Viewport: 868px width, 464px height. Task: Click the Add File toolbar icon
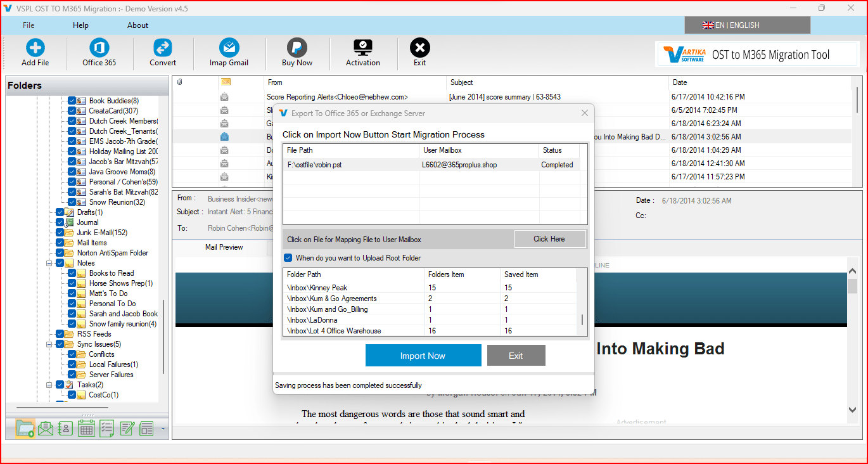pos(35,48)
